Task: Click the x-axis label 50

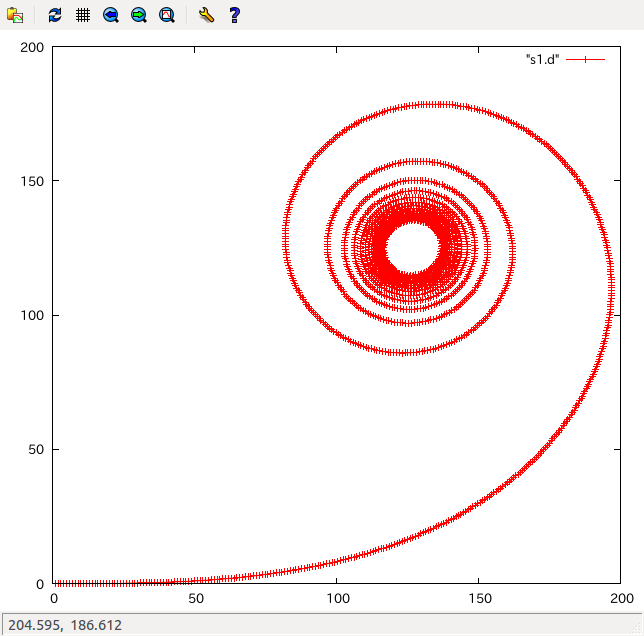Action: pyautogui.click(x=196, y=598)
